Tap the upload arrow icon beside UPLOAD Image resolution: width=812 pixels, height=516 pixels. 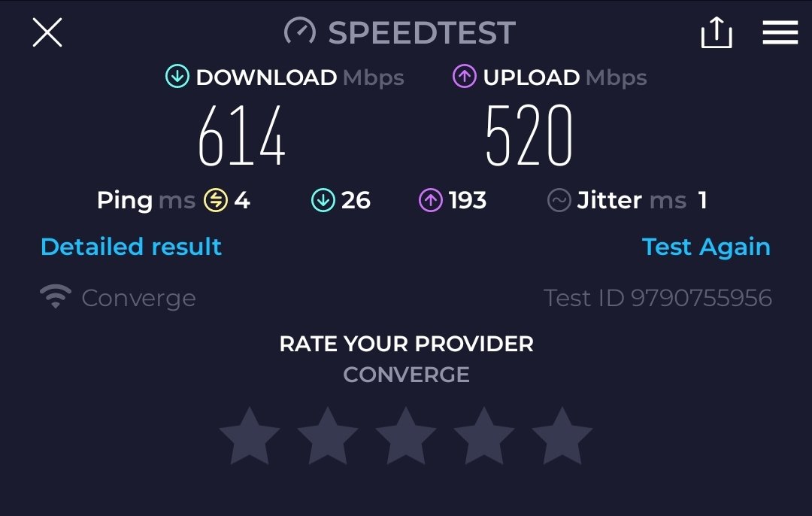[465, 76]
